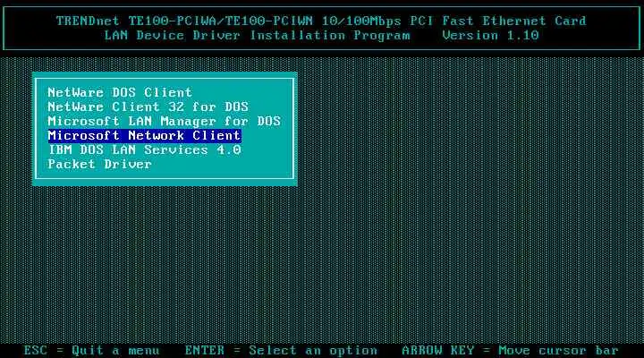Select IBM DOS LAN Services 4.0

(145, 149)
